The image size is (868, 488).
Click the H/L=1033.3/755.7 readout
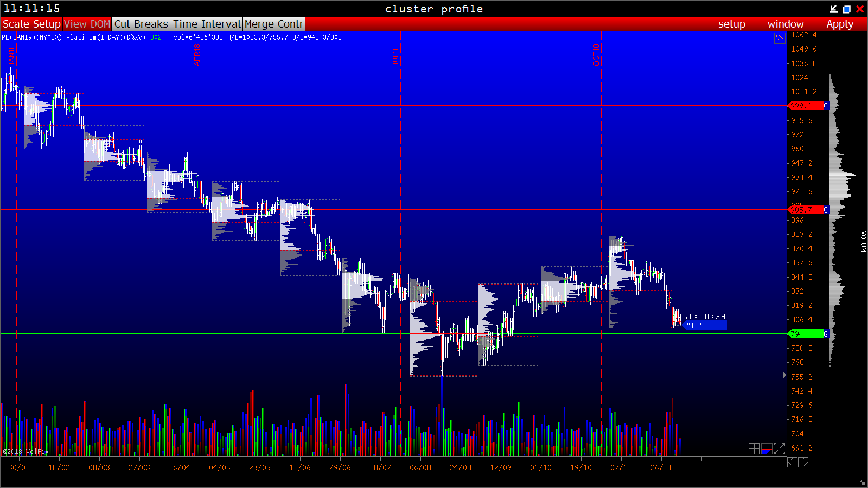[258, 37]
